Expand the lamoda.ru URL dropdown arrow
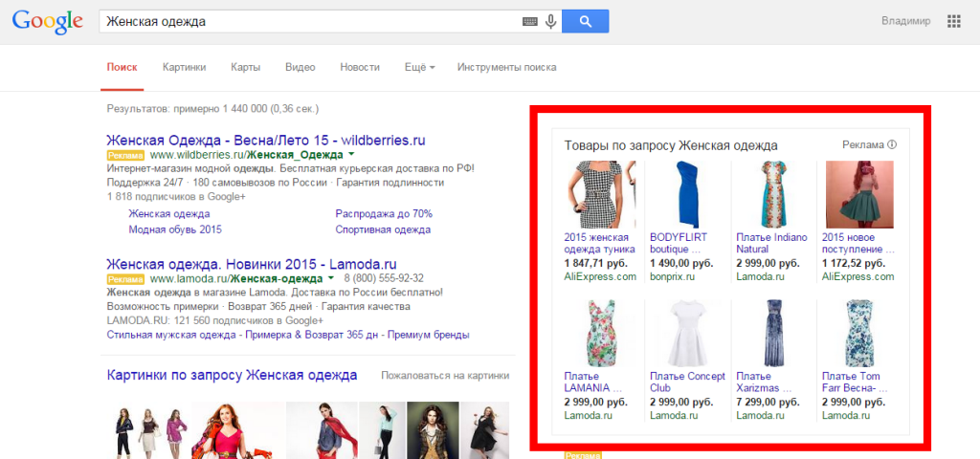The height and width of the screenshot is (459, 980). (x=330, y=278)
